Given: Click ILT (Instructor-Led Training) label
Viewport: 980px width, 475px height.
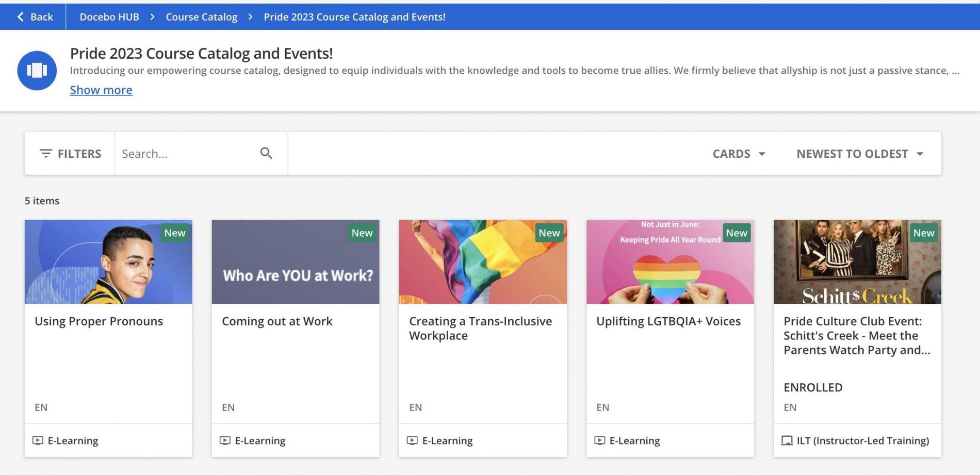Looking at the screenshot, I should coord(863,440).
